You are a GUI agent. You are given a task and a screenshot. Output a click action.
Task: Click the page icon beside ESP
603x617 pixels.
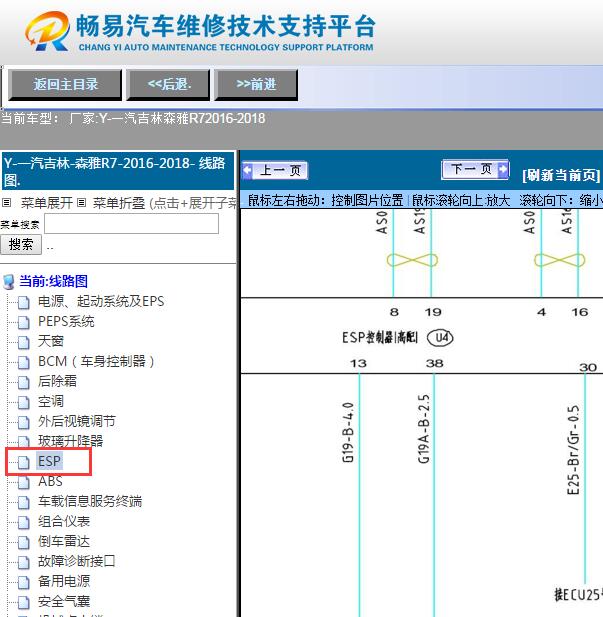coord(24,462)
